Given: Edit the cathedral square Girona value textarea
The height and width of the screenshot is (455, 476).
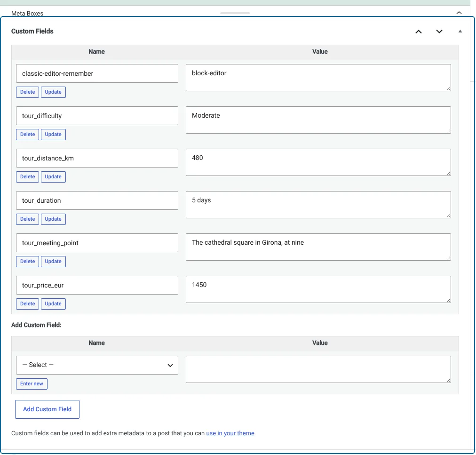Looking at the screenshot, I should [x=318, y=247].
